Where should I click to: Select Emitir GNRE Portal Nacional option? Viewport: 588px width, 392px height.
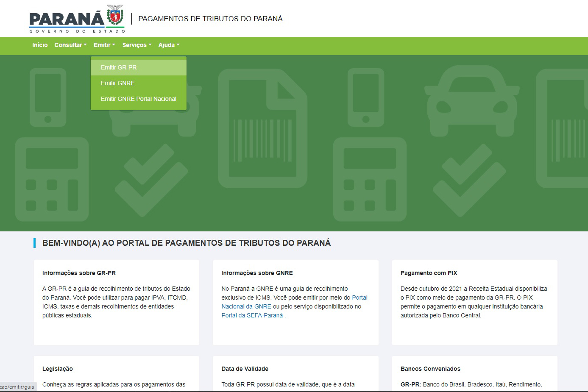point(139,99)
